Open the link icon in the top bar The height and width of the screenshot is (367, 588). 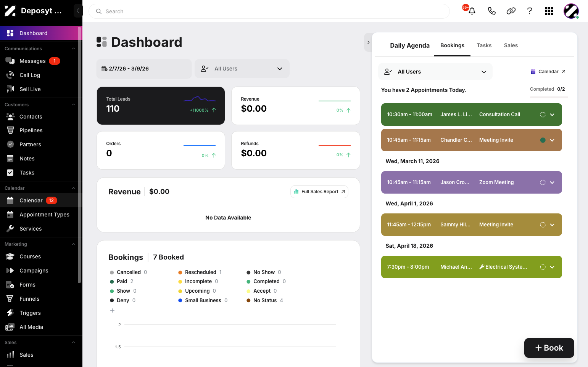pyautogui.click(x=511, y=11)
